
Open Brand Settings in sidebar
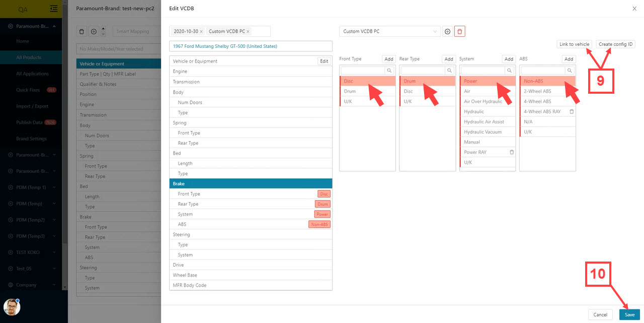(31, 139)
